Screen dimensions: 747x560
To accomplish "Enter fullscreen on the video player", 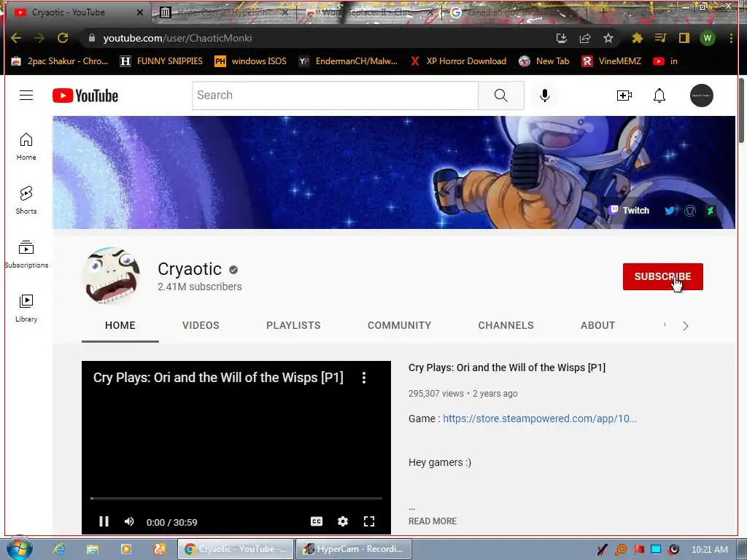I will (368, 521).
